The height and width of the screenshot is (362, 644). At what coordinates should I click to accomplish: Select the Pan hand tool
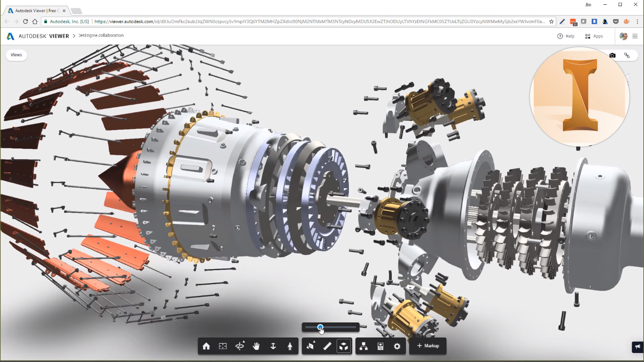pos(256,346)
